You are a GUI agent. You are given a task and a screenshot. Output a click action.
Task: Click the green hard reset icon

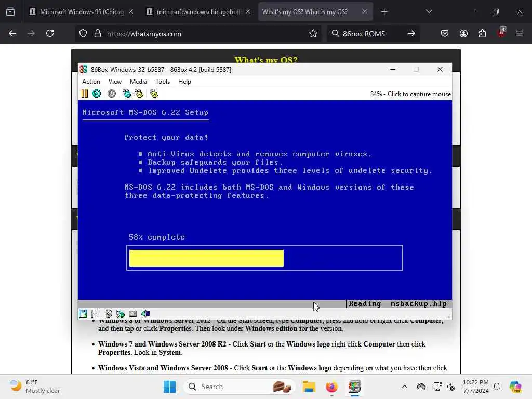pos(97,94)
